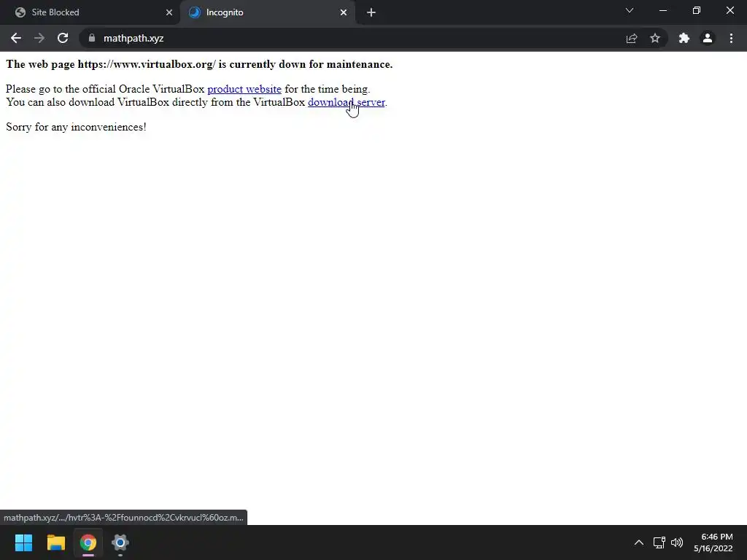Open the clock showing 6:46 PM
Screen dimensions: 747x560
click(713, 542)
